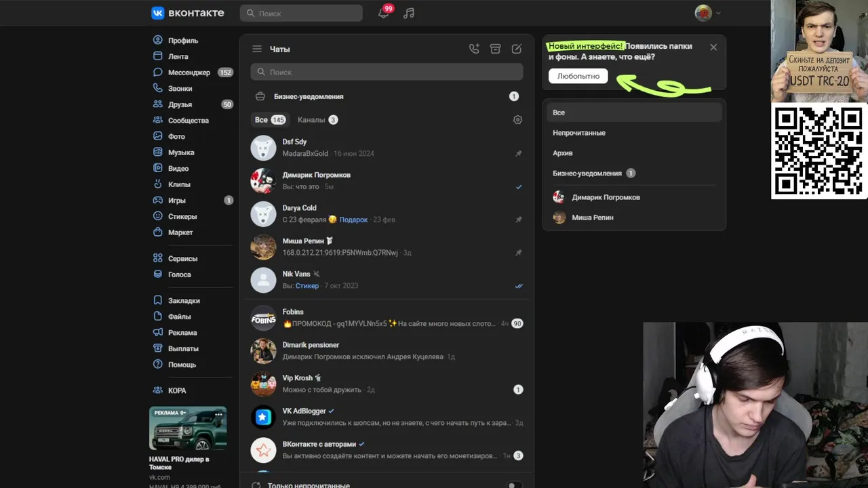Select Все folder in right panel
Image resolution: width=868 pixels, height=488 pixels.
tap(634, 113)
